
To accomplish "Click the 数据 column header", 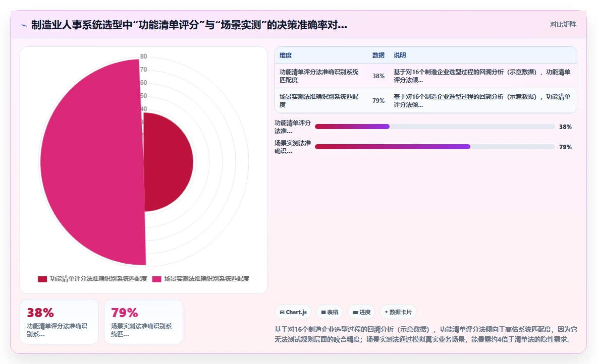I will coord(378,55).
